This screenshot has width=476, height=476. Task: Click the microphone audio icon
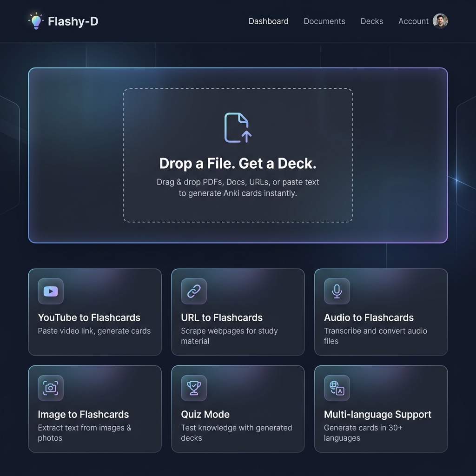pyautogui.click(x=337, y=291)
